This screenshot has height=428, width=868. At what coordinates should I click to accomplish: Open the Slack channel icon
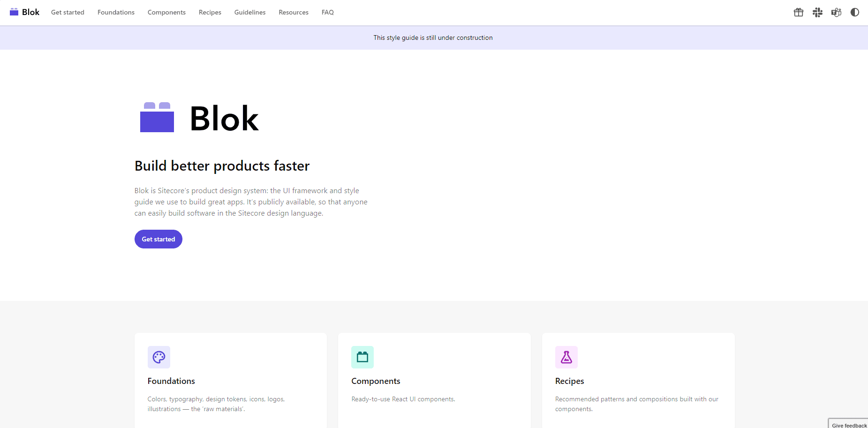(817, 12)
